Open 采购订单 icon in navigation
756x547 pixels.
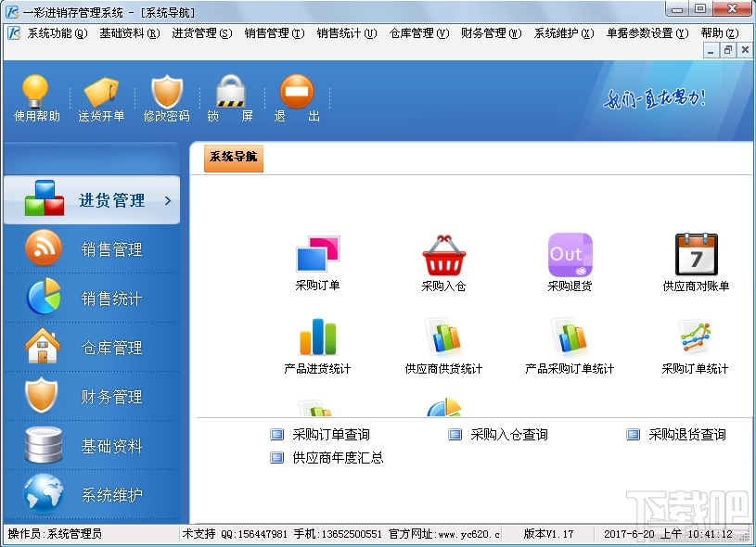(318, 254)
